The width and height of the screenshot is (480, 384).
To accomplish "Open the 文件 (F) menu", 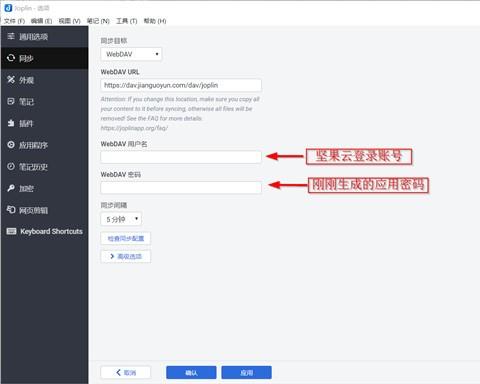I will pyautogui.click(x=14, y=21).
